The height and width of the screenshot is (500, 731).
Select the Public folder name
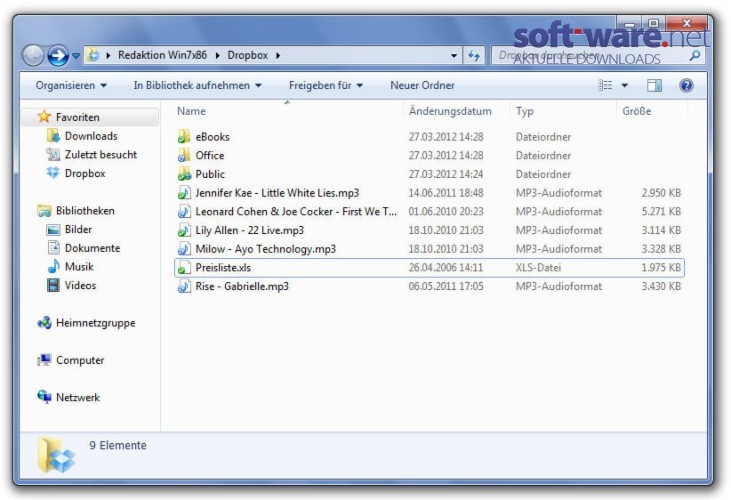(210, 174)
